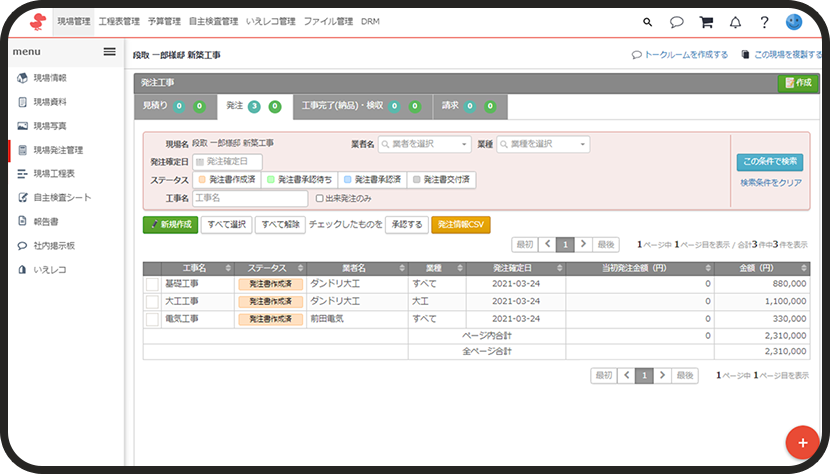Toggle 発注書作成済 status filter

(227, 180)
